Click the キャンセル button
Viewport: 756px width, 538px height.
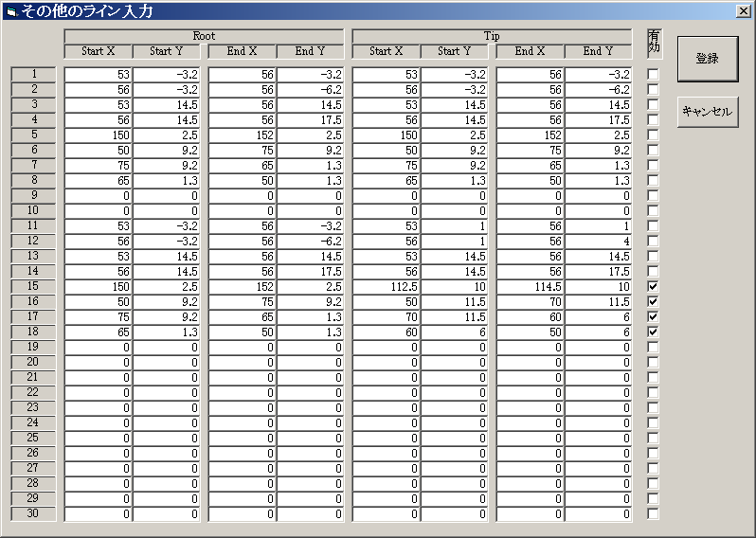tap(707, 112)
